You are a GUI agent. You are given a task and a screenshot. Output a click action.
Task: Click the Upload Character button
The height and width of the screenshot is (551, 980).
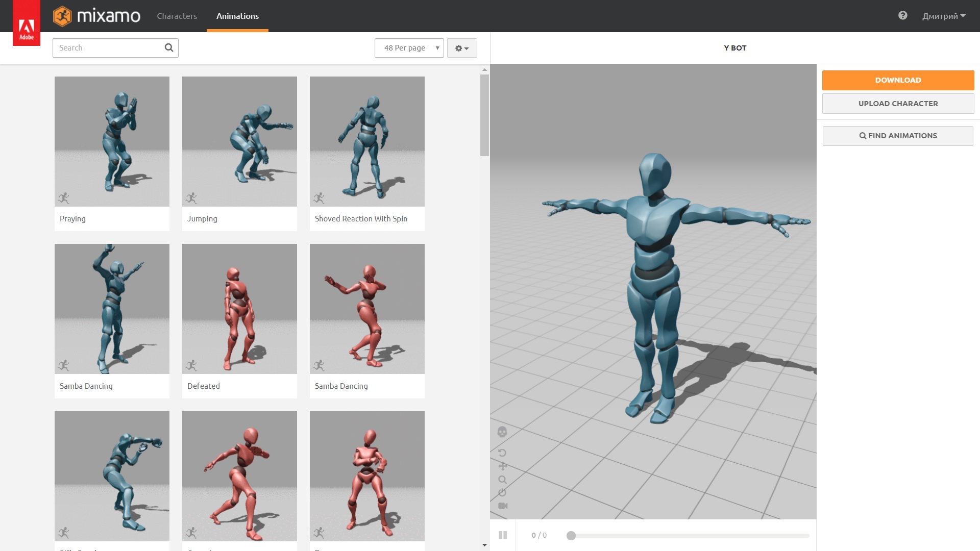[x=898, y=104]
